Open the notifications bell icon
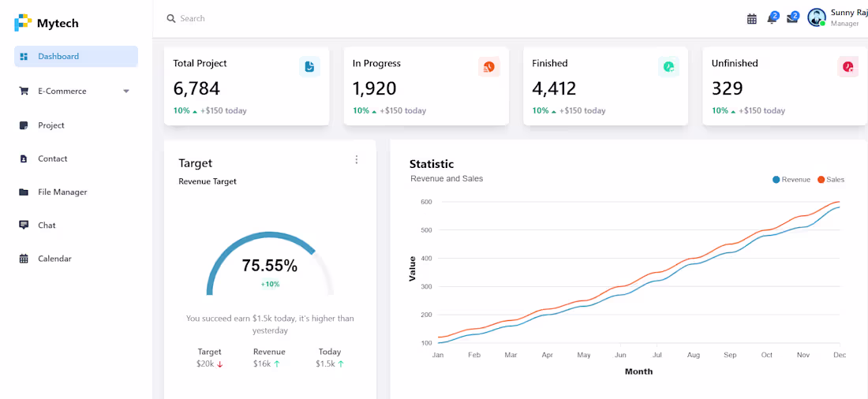The height and width of the screenshot is (399, 868). pyautogui.click(x=773, y=17)
